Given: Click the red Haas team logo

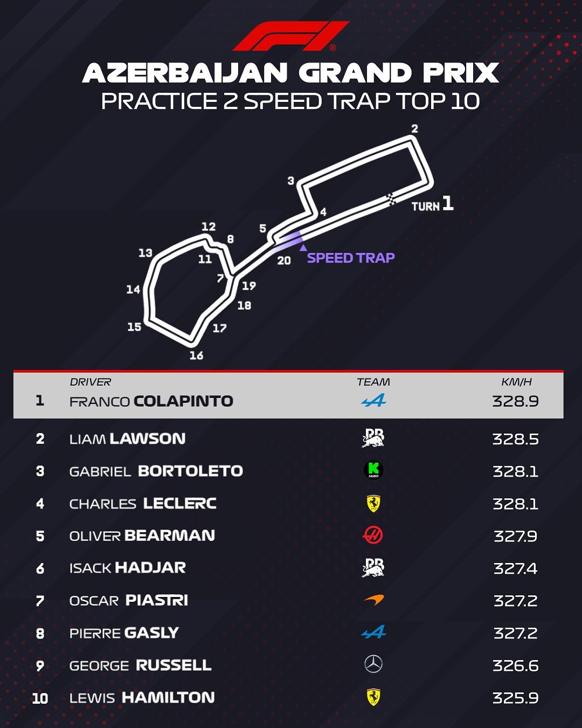Looking at the screenshot, I should point(373,535).
